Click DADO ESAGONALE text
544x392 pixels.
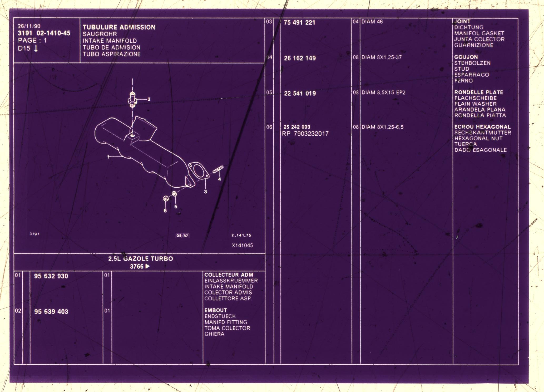481,150
